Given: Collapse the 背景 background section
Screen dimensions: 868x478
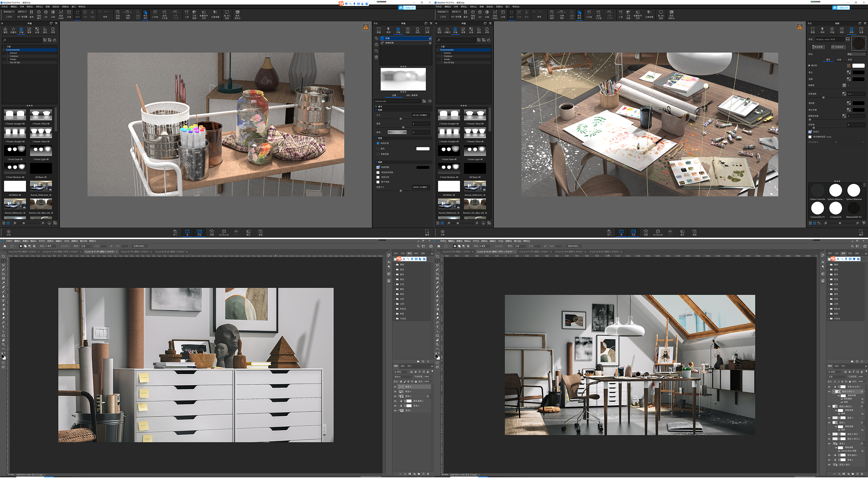Looking at the screenshot, I should pos(376,138).
